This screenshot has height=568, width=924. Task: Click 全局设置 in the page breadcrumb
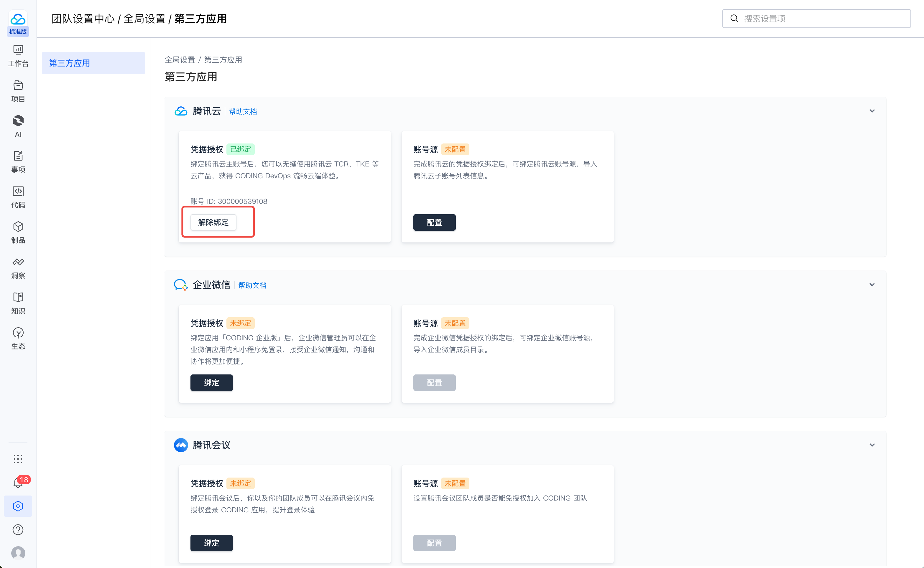coord(180,60)
